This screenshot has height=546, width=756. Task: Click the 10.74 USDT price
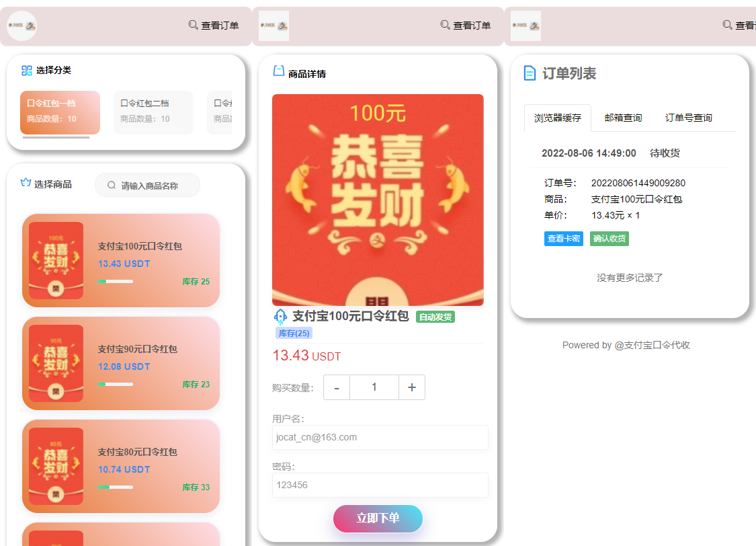coord(124,469)
